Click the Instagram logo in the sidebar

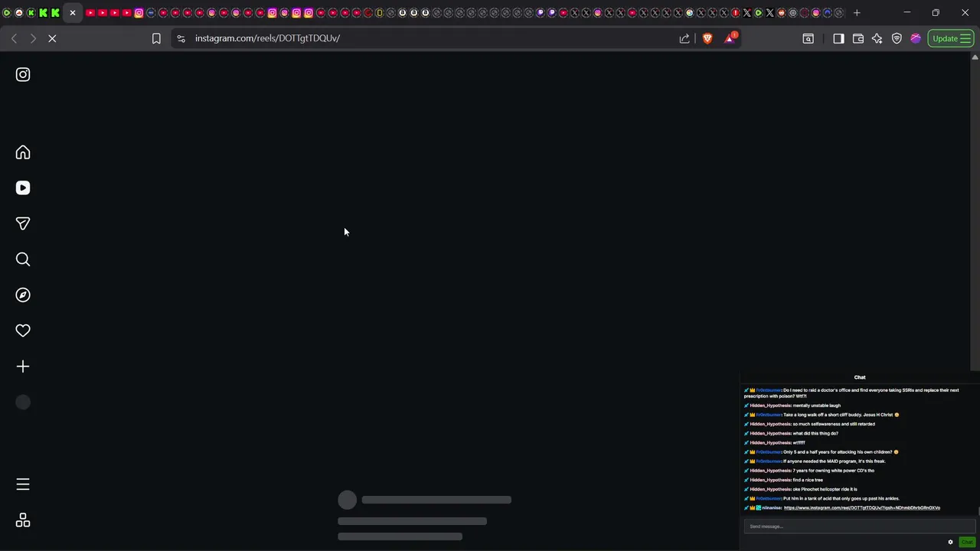coord(23,74)
